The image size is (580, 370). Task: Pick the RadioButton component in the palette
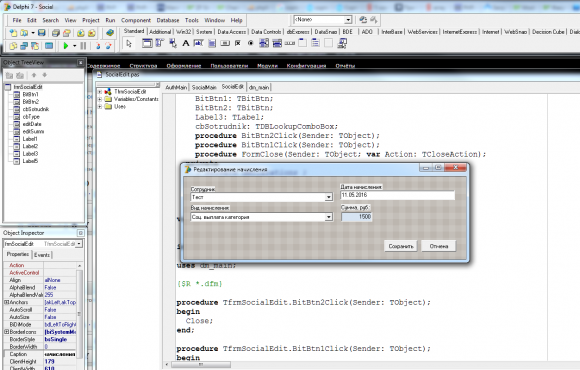click(250, 43)
